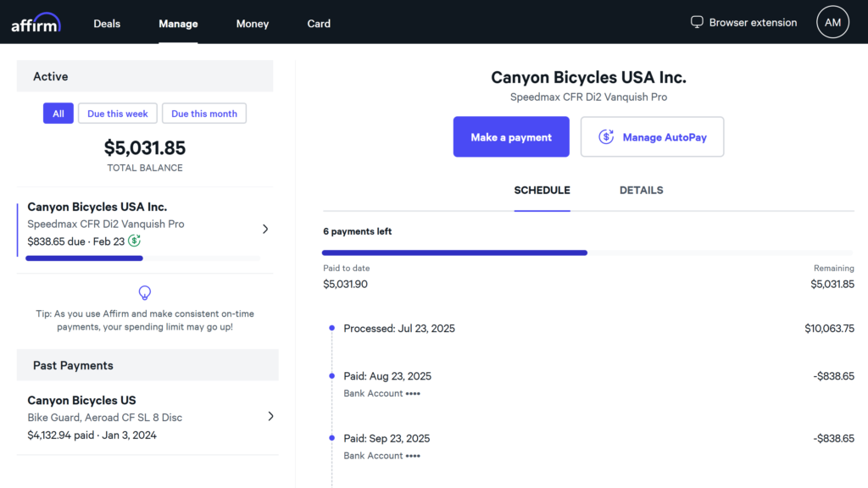Open the AM account avatar
868x488 pixels.
(832, 23)
